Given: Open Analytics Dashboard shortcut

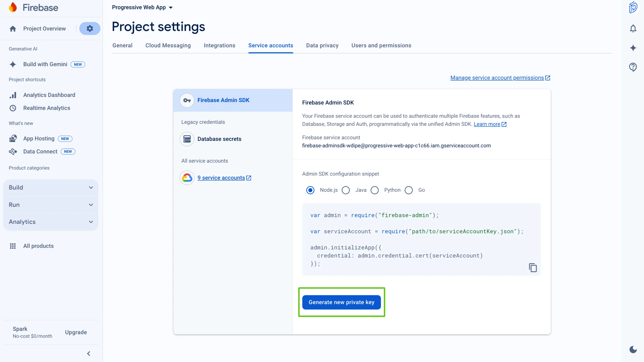Looking at the screenshot, I should (49, 95).
